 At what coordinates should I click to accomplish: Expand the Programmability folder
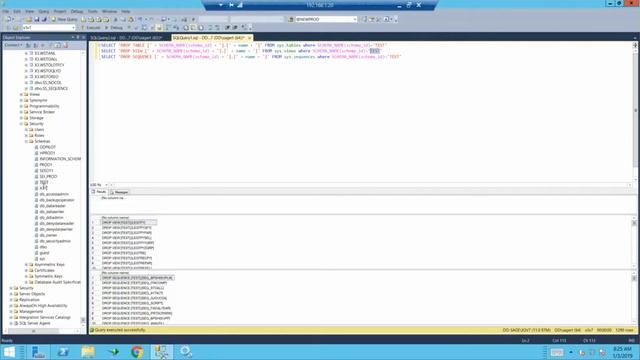21,106
